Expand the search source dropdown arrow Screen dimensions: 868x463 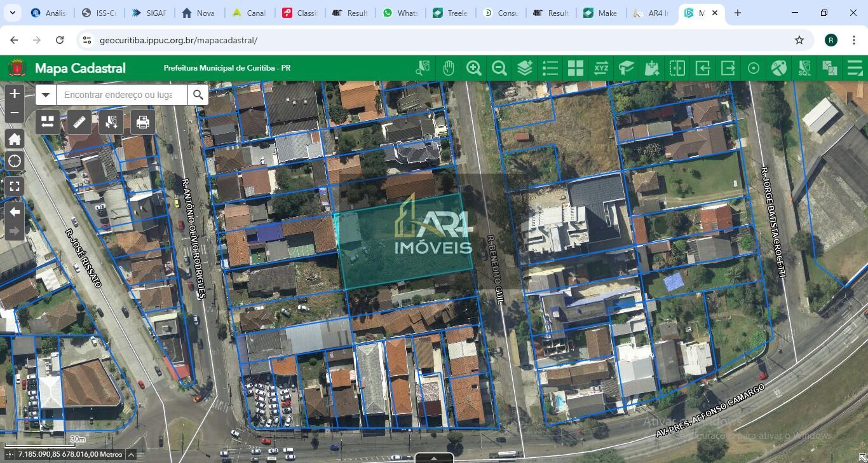click(46, 95)
